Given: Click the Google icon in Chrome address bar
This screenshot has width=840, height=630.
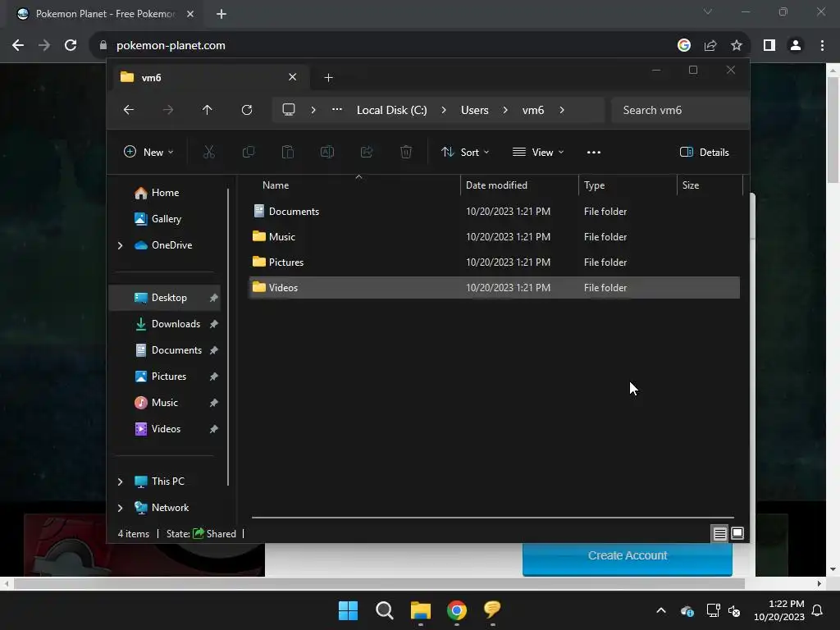Looking at the screenshot, I should [x=684, y=46].
